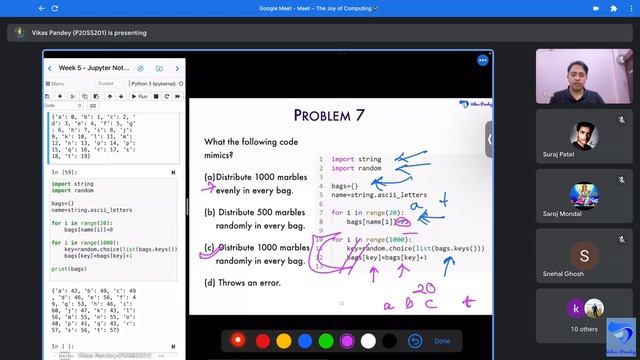This screenshot has height=360, width=640.
Task: Select Snehal Ghosh's participant tile
Action: click(x=584, y=256)
